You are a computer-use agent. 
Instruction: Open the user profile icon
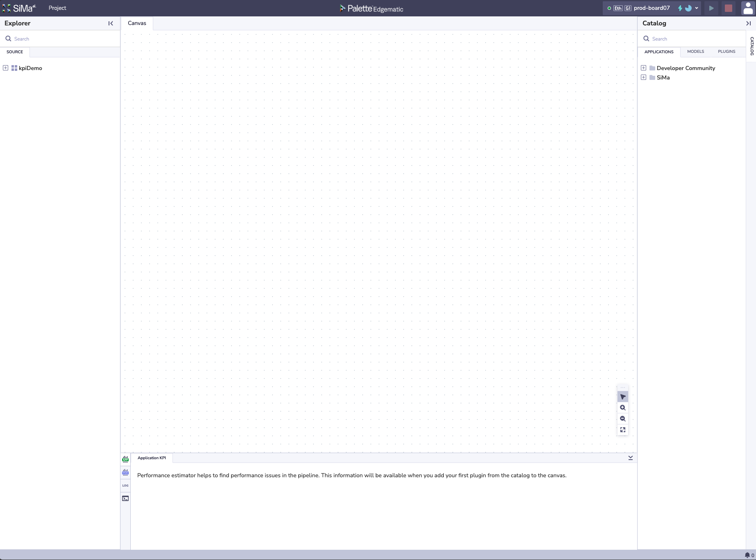[748, 8]
